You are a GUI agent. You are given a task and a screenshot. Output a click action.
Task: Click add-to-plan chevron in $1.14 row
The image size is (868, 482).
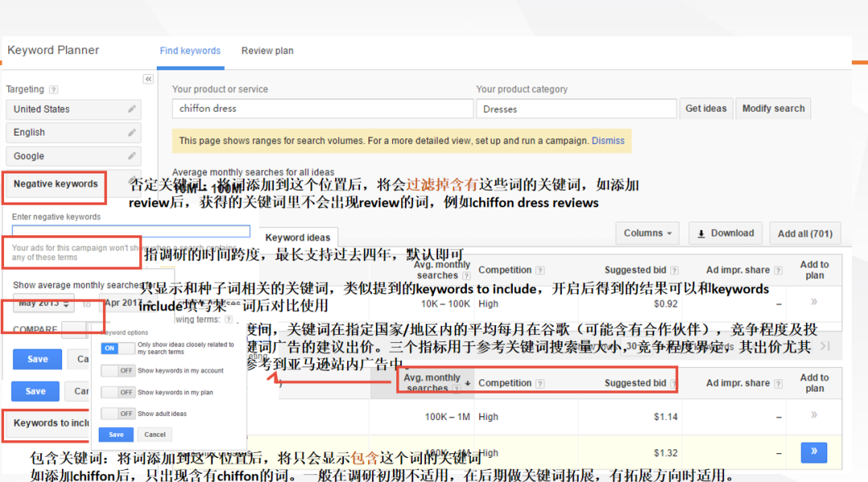(x=813, y=415)
